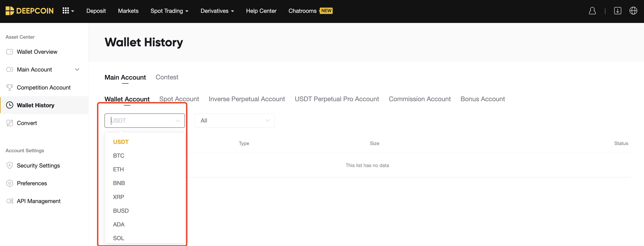The height and width of the screenshot is (246, 644).
Task: Select BTC from the coin list
Action: [145, 156]
